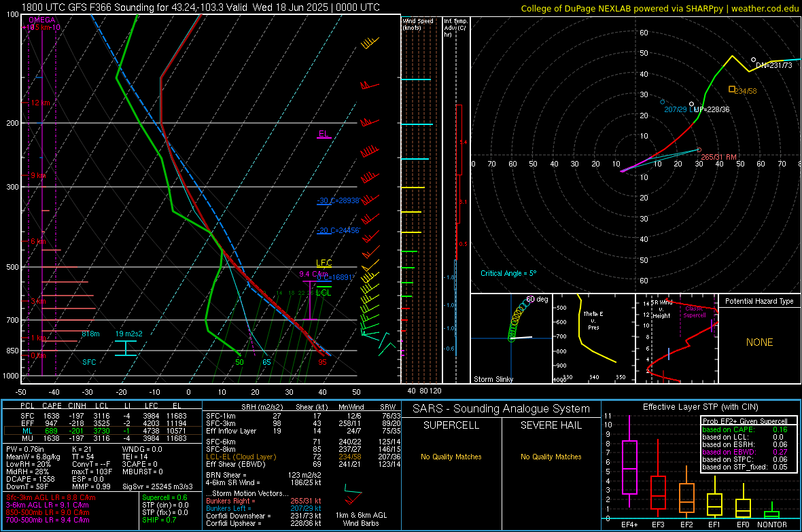
Task: Click the Corfidi Downshear = 231/73 kt line
Action: coord(264,516)
